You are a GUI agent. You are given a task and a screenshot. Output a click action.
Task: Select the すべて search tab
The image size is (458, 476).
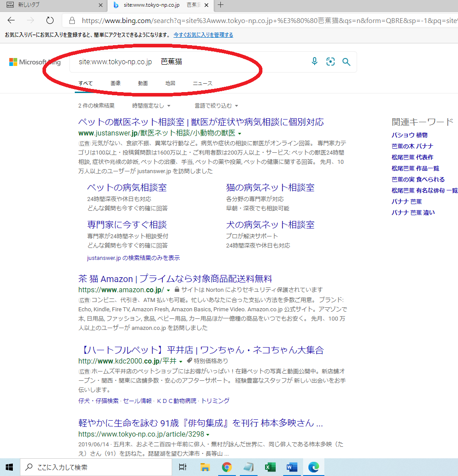(85, 83)
